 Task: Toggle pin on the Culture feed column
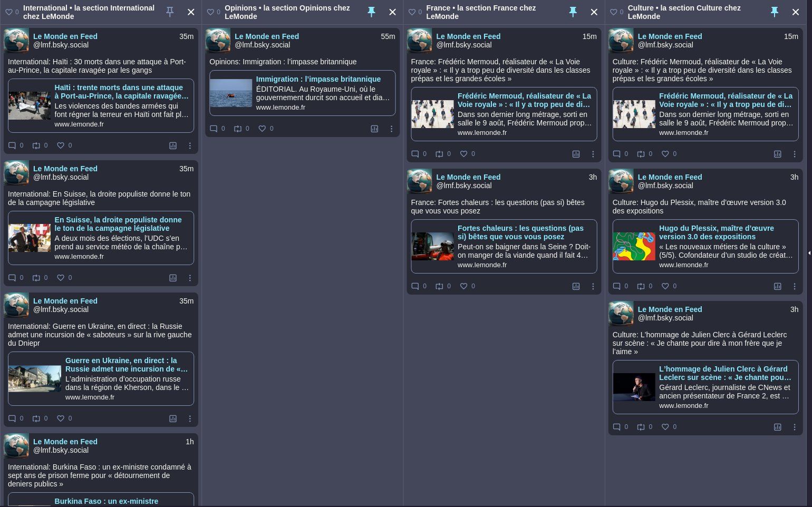point(774,12)
